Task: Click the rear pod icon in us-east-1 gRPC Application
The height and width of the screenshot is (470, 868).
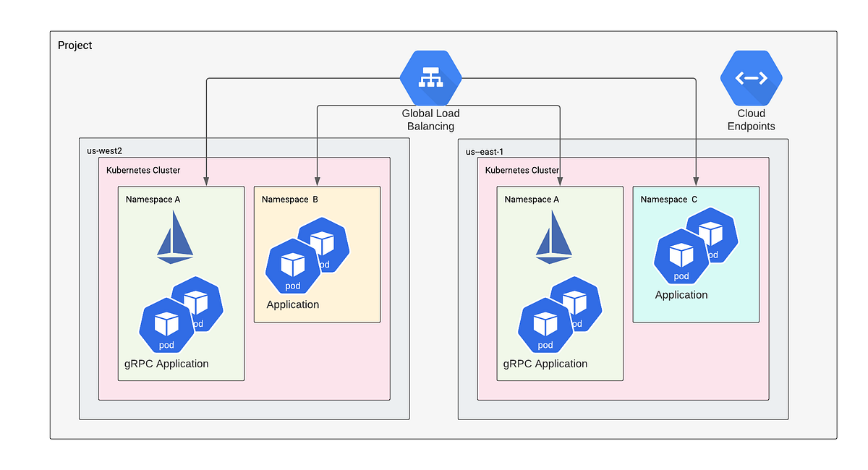Action: (575, 304)
